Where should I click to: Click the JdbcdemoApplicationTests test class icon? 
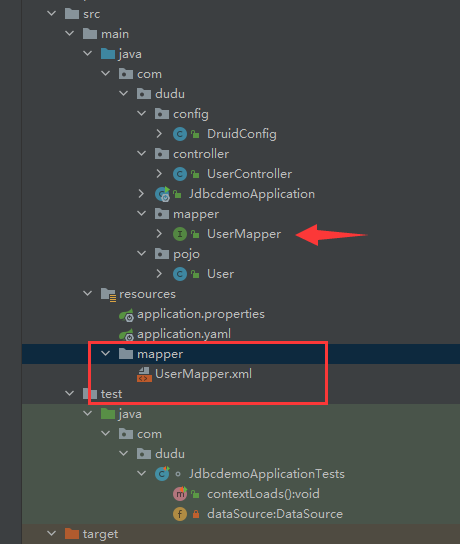(x=162, y=474)
